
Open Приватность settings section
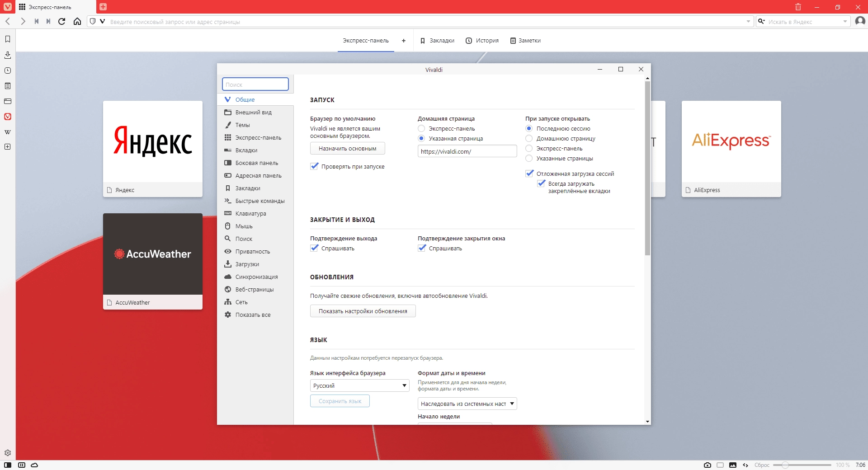pos(255,251)
